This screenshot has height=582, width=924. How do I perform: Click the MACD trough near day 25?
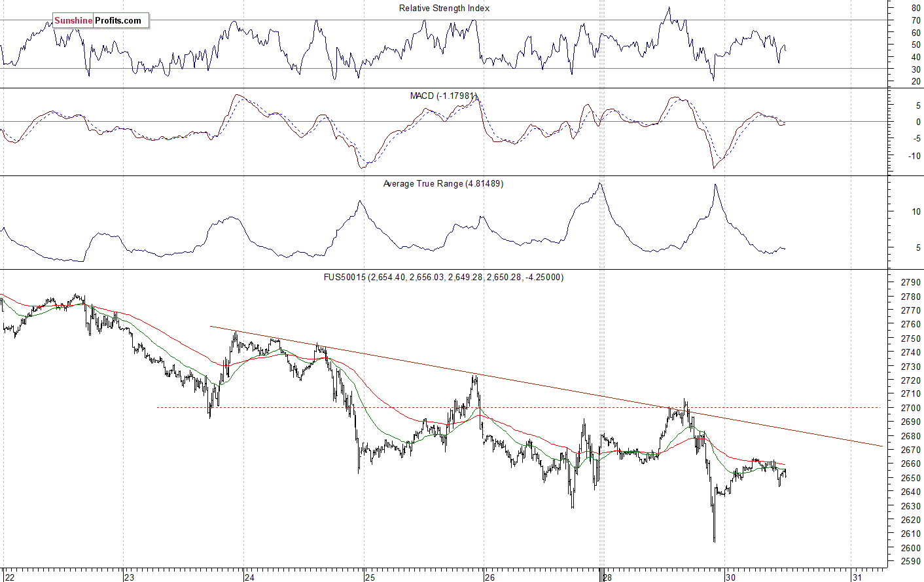point(362,168)
